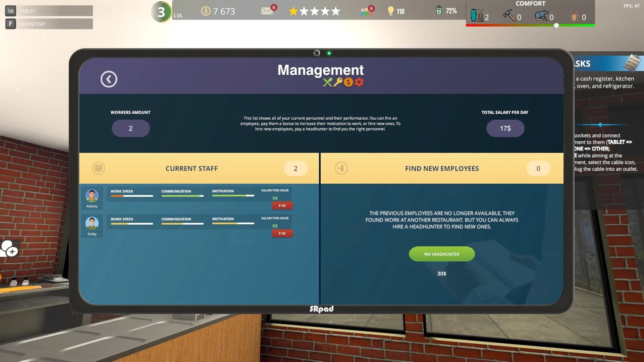Viewport: 644px width, 362px height.
Task: Click the lightbulb ideas icon
Action: click(390, 11)
